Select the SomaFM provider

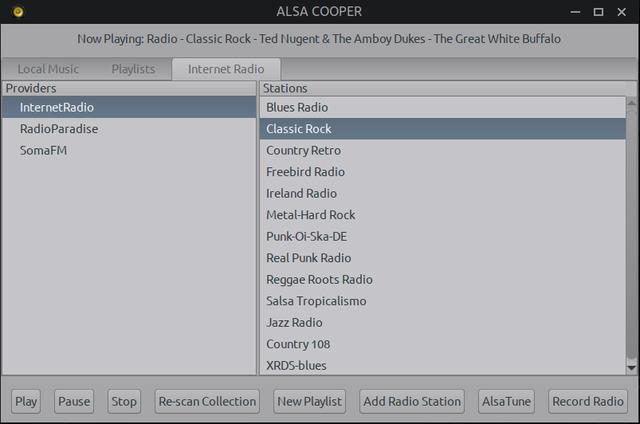(x=44, y=150)
